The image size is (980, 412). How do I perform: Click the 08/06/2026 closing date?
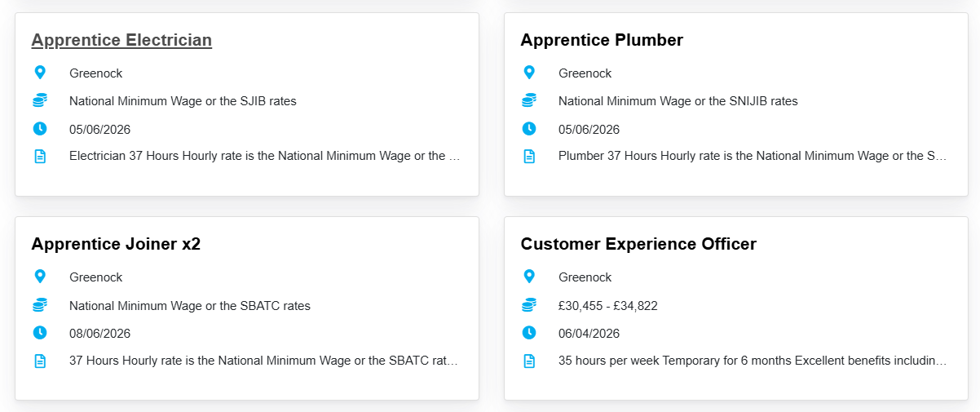99,333
